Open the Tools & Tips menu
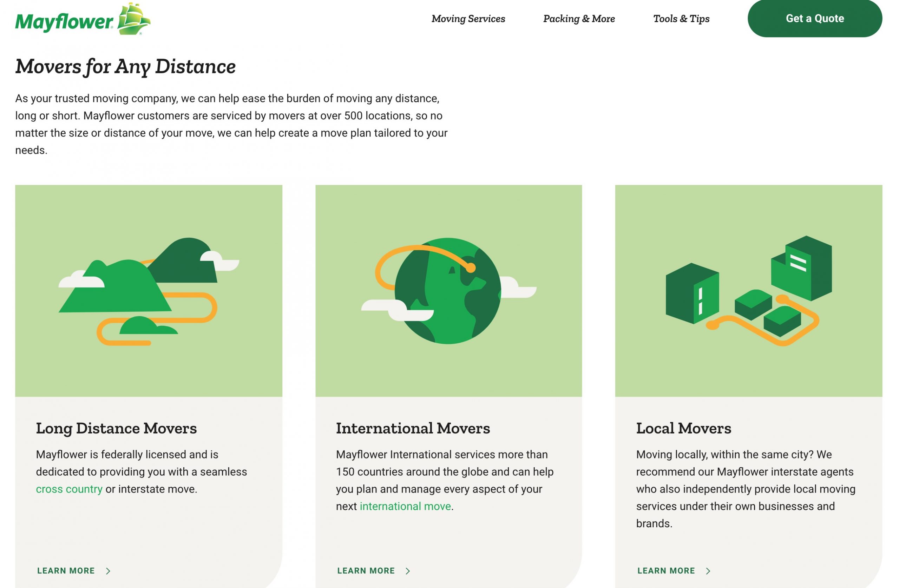The width and height of the screenshot is (899, 588). pyautogui.click(x=681, y=19)
